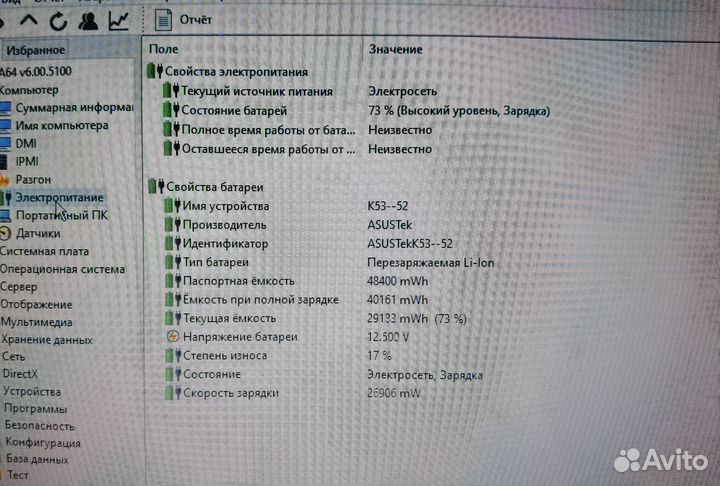The width and height of the screenshot is (720, 486).
Task: Open the Датчики sensors page
Action: (x=37, y=233)
